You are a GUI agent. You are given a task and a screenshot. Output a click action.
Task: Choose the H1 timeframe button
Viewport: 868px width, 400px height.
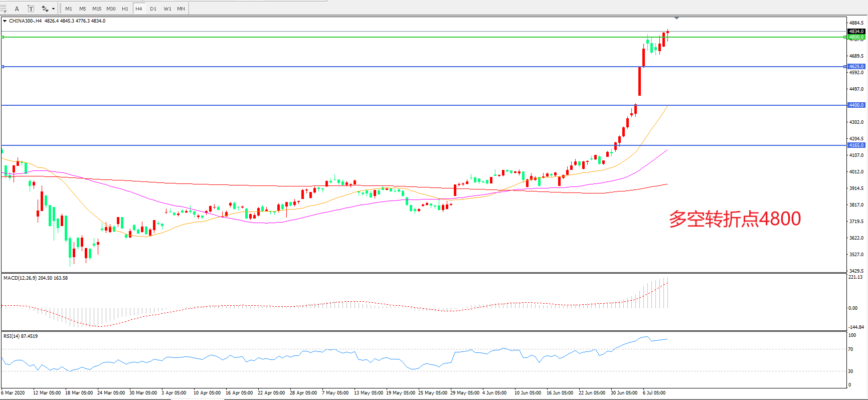125,9
